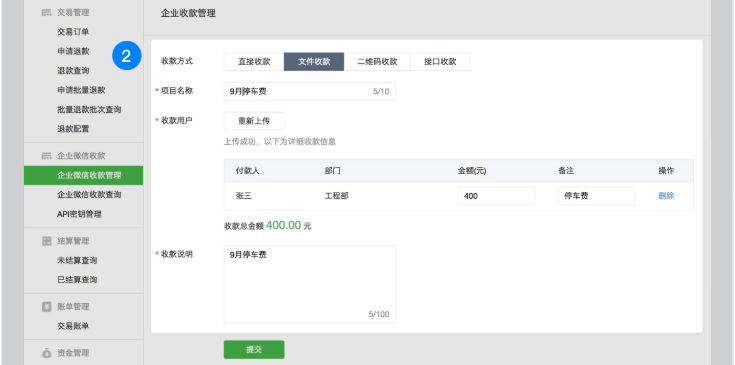Select 直接收款 payment method
This screenshot has width=735, height=365.
(254, 61)
